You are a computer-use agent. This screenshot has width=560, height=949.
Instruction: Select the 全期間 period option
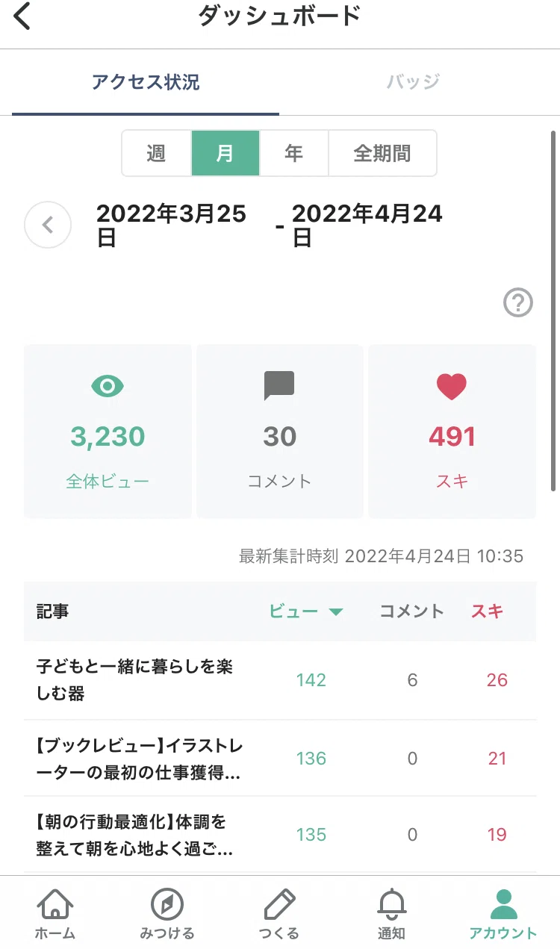click(x=382, y=153)
